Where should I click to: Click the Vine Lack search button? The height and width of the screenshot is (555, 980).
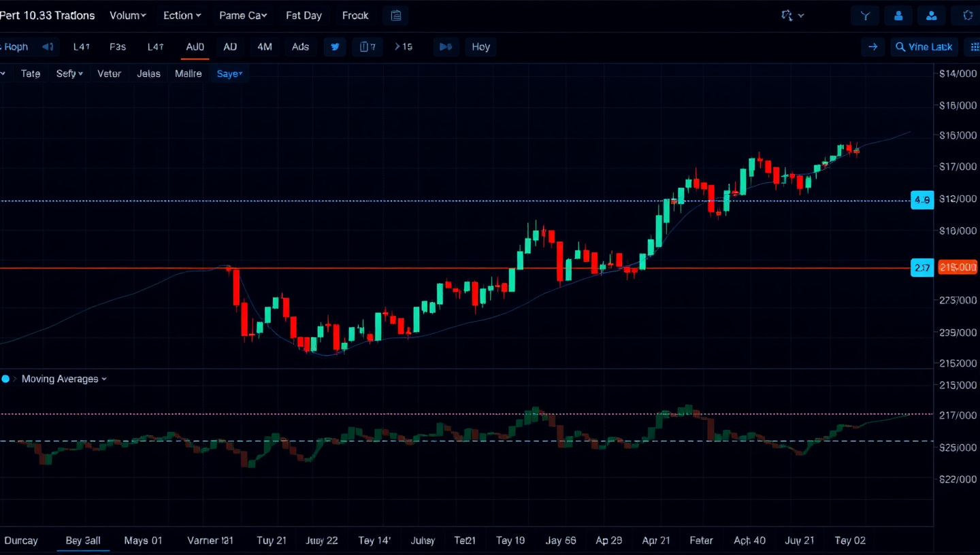click(924, 47)
